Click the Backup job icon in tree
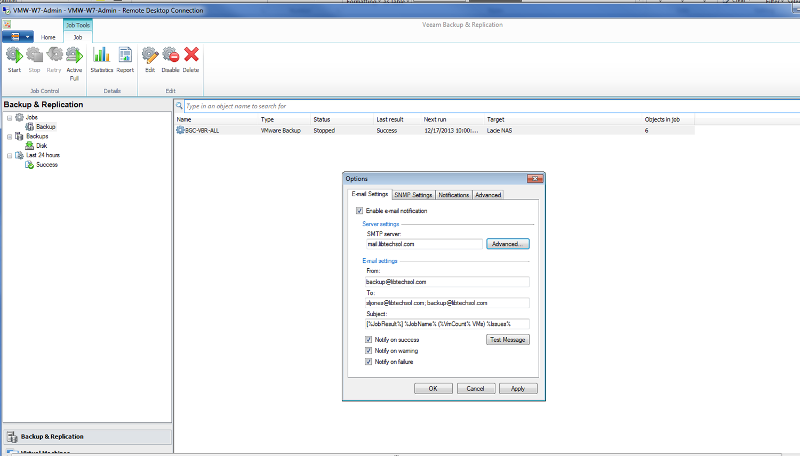The height and width of the screenshot is (456, 800). click(x=30, y=126)
